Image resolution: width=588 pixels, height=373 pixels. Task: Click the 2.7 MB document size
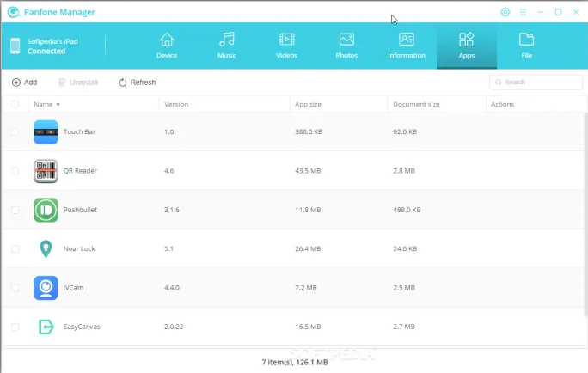(404, 327)
